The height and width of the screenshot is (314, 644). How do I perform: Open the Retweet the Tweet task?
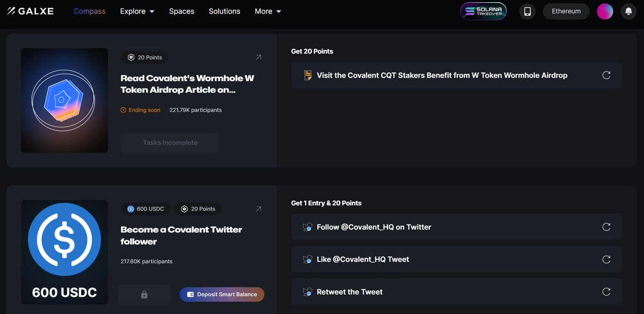(457, 292)
